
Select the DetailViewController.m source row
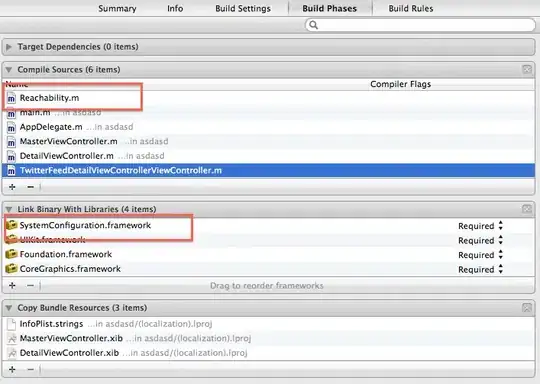point(269,156)
